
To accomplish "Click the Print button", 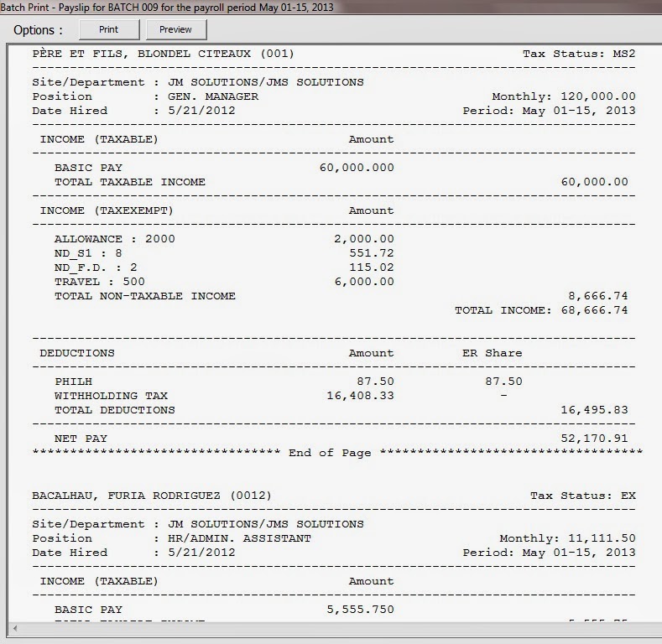I will (x=109, y=29).
